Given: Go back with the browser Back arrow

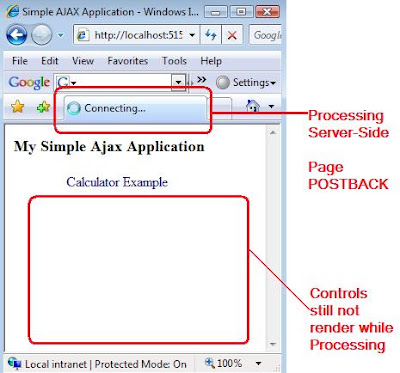Looking at the screenshot, I should pos(16,34).
